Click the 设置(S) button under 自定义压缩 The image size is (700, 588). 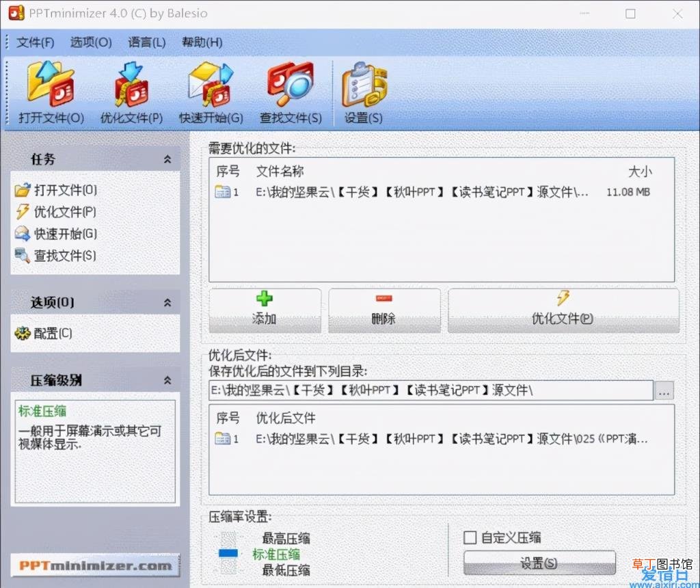point(539,563)
